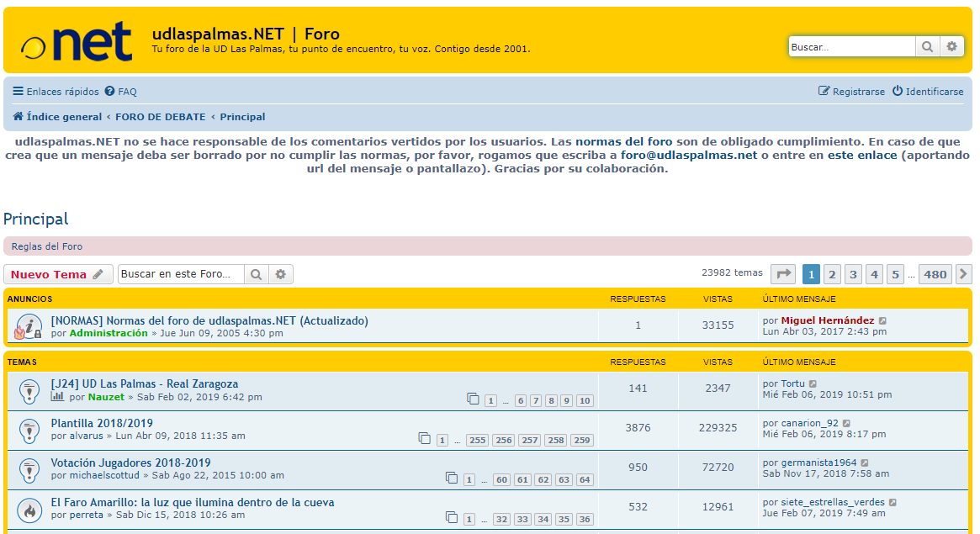The image size is (980, 534).
Task: Go to pagination page 4
Action: [x=874, y=274]
